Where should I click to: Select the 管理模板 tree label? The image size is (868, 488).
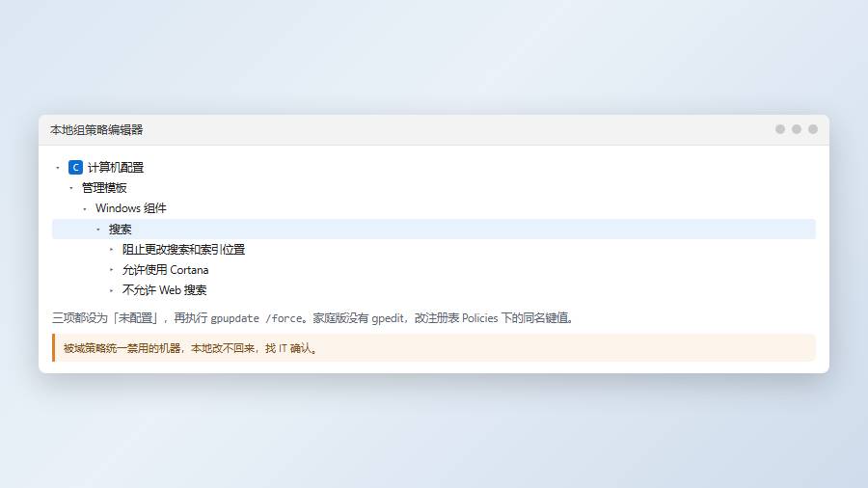click(x=104, y=188)
